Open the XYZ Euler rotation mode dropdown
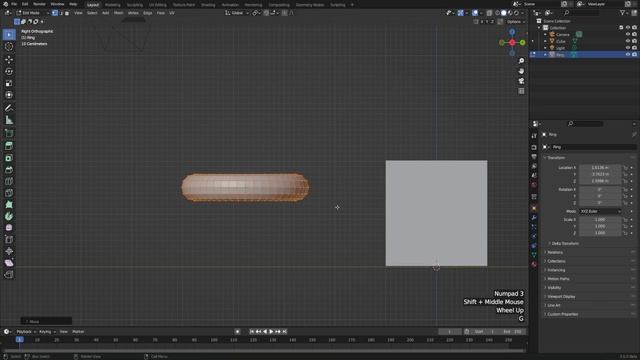The height and width of the screenshot is (360, 640). [x=600, y=211]
